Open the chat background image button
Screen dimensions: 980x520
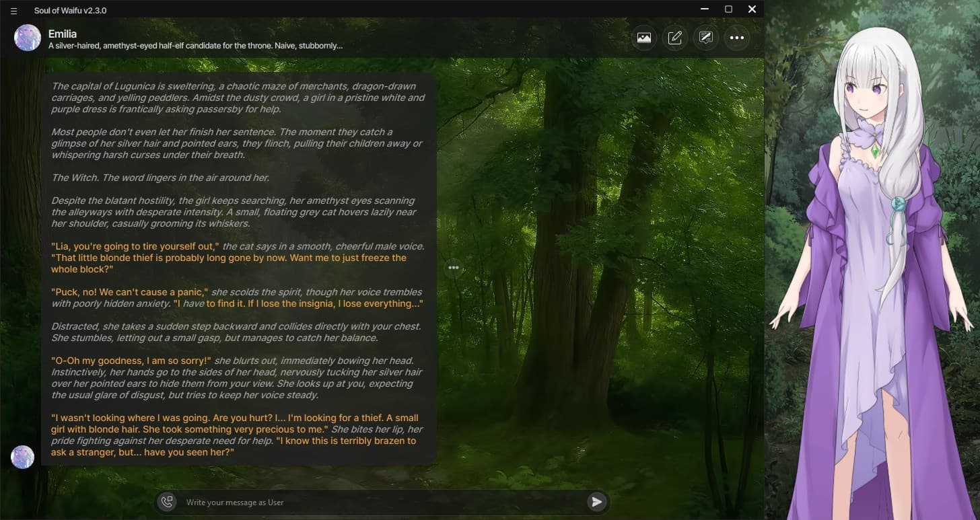click(x=644, y=38)
